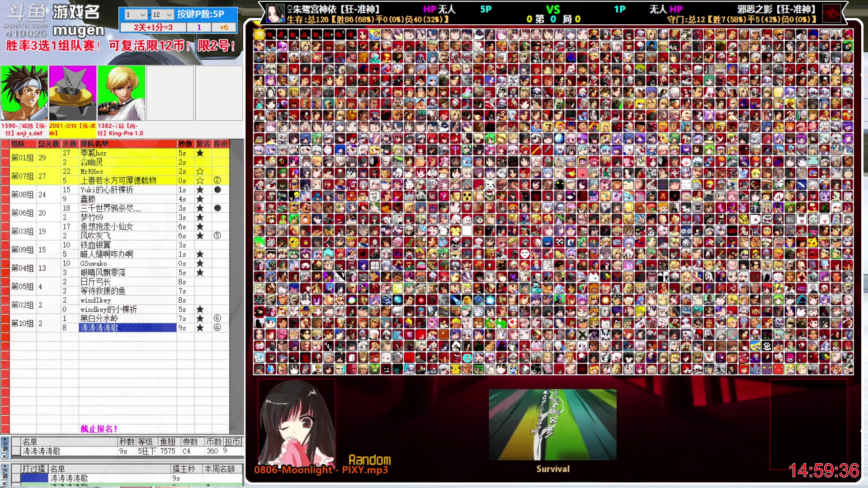
Task: Open the dropdown showing value 12
Action: (162, 14)
